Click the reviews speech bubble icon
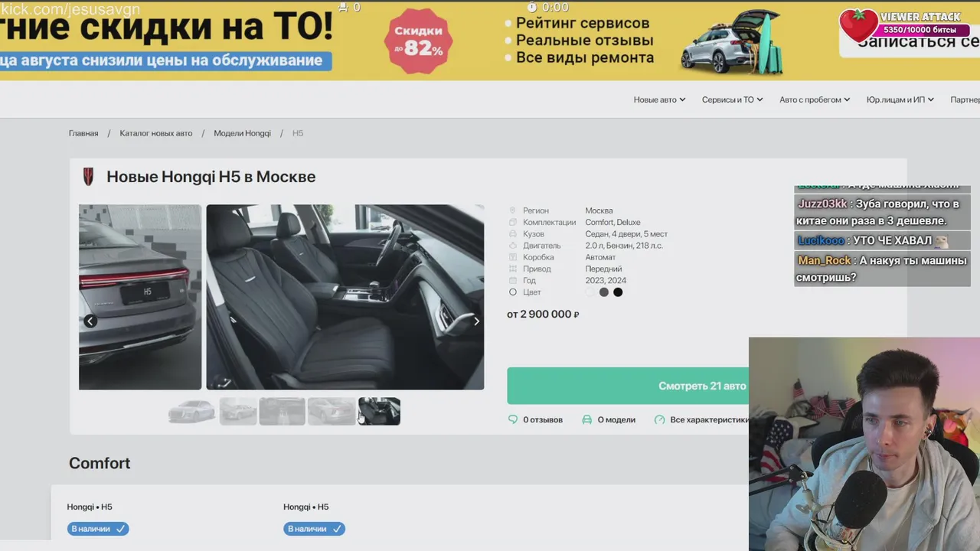The height and width of the screenshot is (551, 980). pyautogui.click(x=513, y=419)
